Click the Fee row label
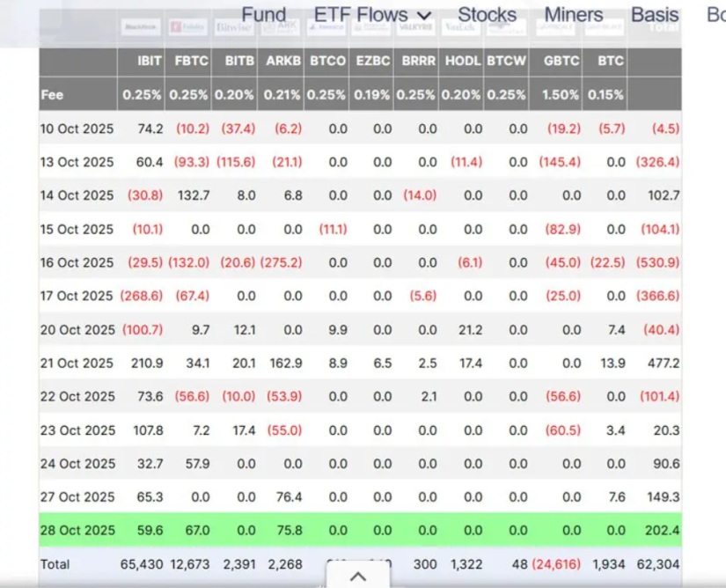The height and width of the screenshot is (588, 726). click(52, 94)
